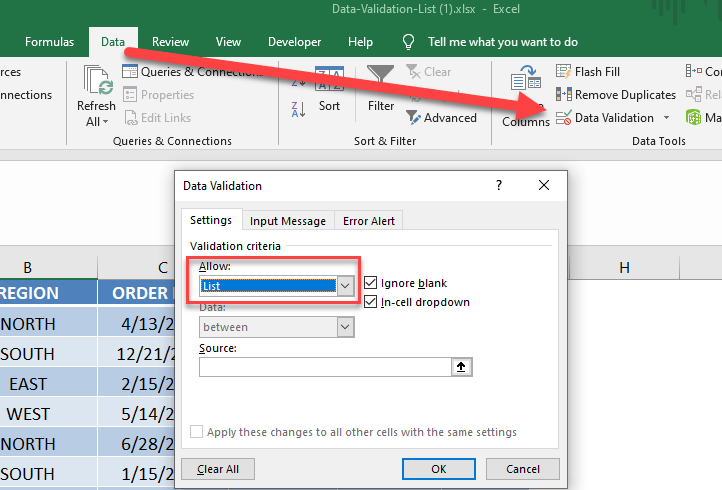Viewport: 722px width, 490px height.
Task: Click the date cell 5/14/2
Action: click(x=136, y=414)
